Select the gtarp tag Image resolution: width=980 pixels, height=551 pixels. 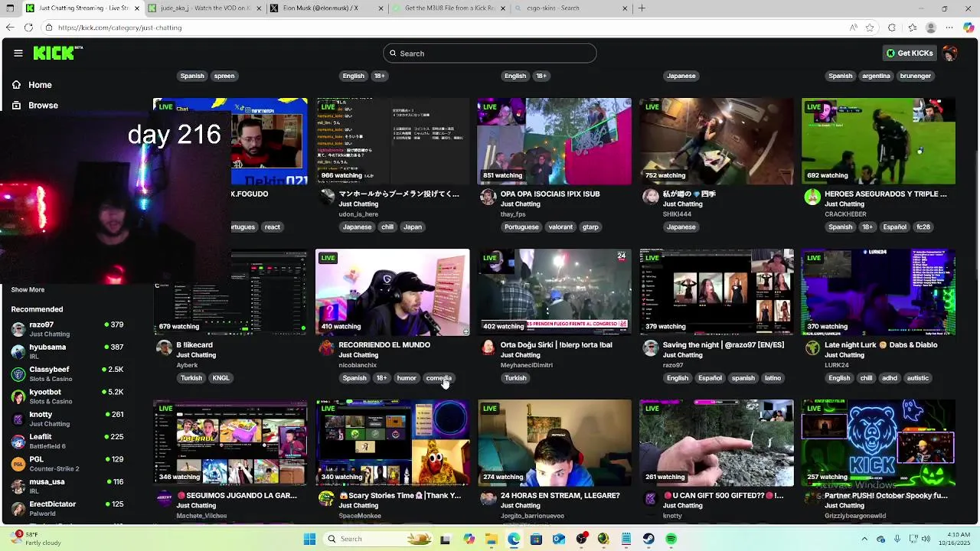point(590,227)
